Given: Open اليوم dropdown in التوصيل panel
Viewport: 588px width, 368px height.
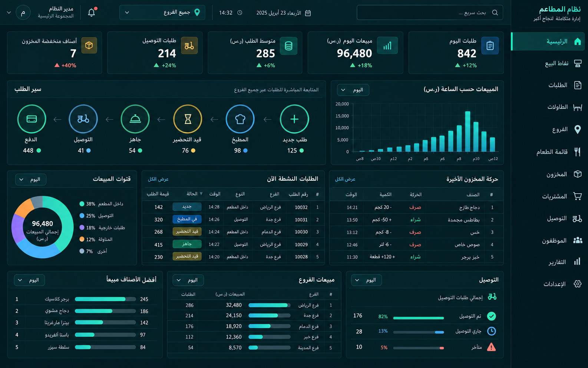Looking at the screenshot, I should [366, 280].
